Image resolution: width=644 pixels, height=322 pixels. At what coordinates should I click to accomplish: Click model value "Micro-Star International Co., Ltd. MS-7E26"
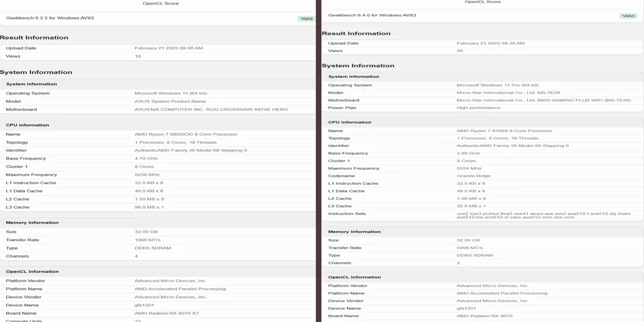(508, 93)
